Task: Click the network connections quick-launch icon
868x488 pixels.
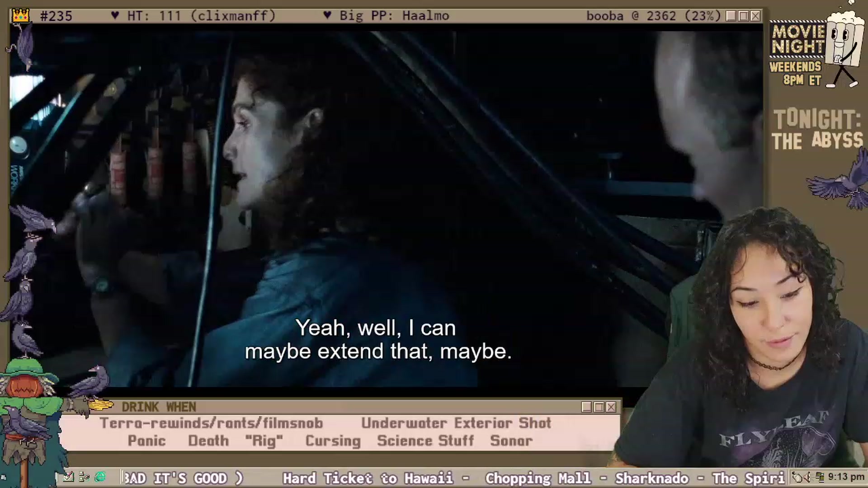Action: coord(84,477)
